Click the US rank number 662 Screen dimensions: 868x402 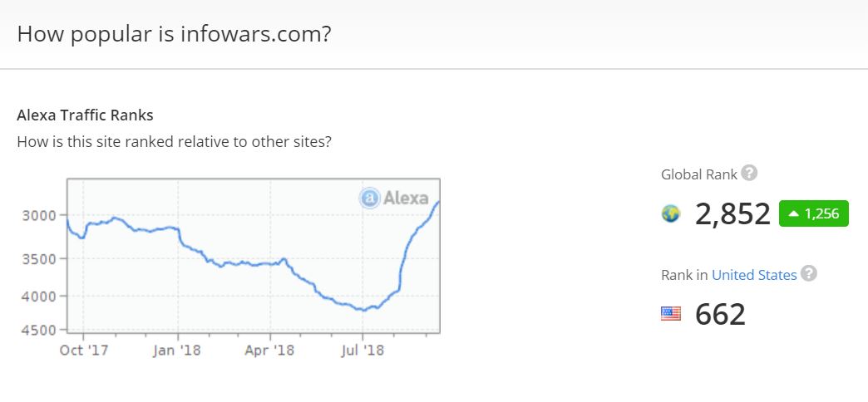point(720,314)
